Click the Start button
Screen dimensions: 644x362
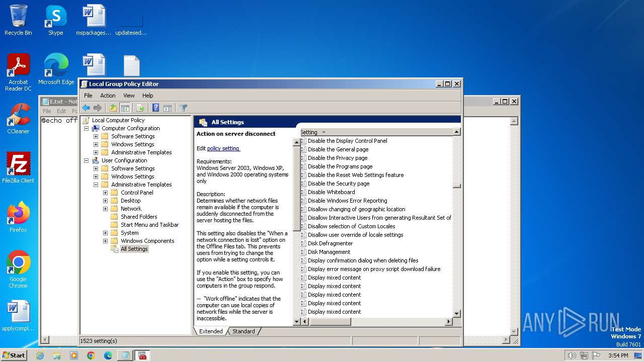coord(14,355)
